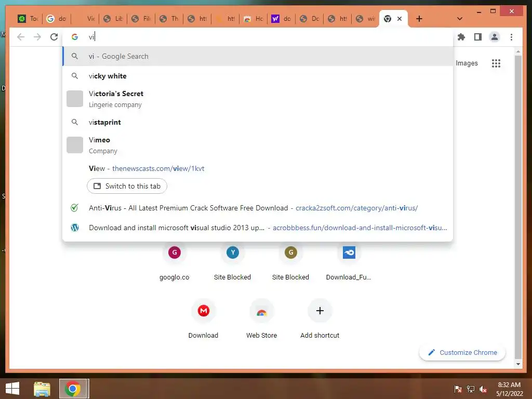
Task: Switch to the 'Do' tab
Action: point(310,19)
